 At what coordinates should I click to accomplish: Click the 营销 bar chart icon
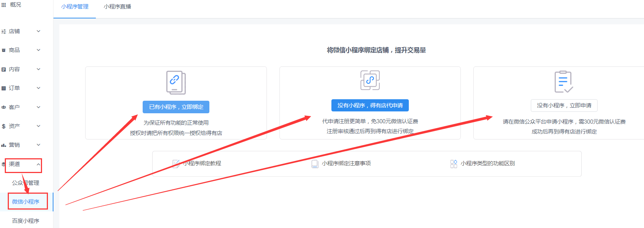4,145
